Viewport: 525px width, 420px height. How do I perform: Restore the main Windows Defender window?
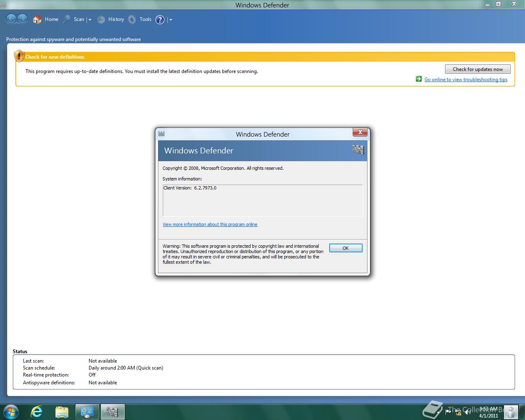[498, 4]
